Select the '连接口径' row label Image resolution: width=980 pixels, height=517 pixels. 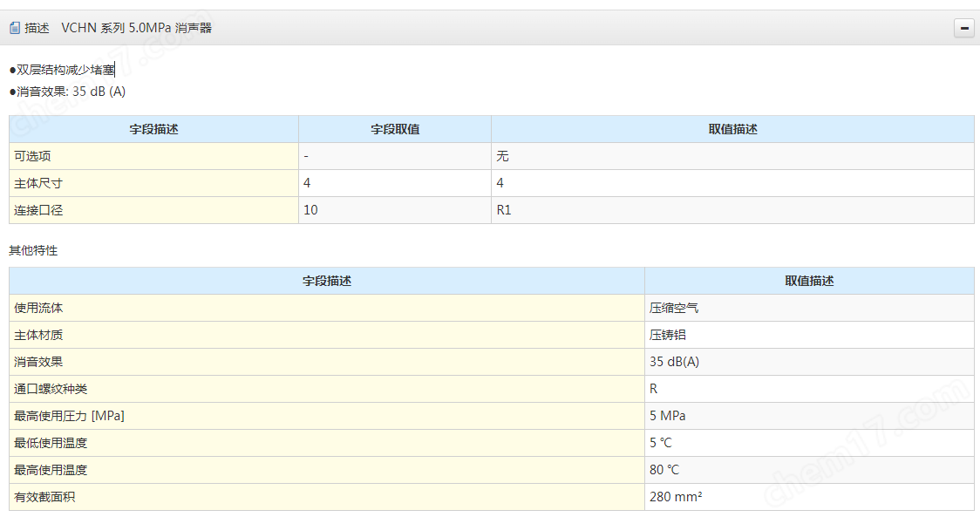point(38,210)
